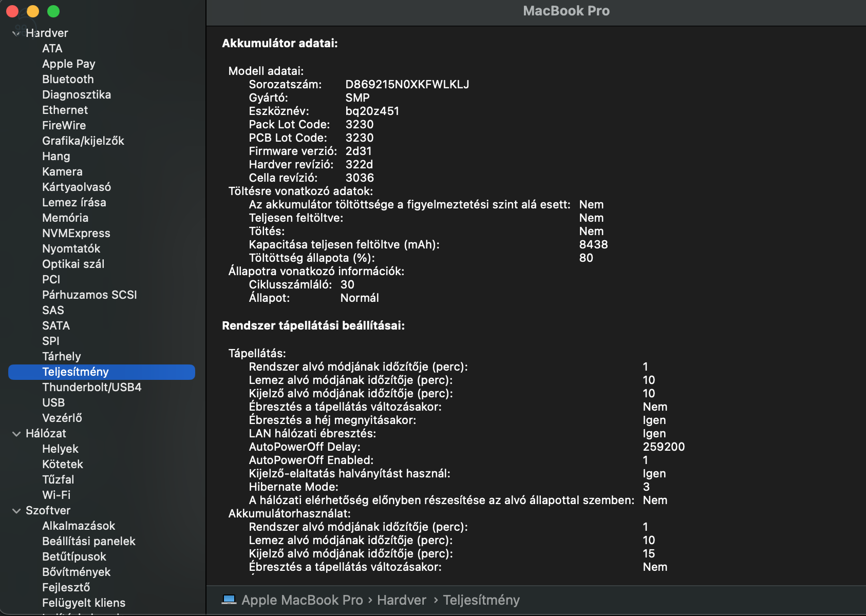Select Hang in the sidebar

(56, 156)
